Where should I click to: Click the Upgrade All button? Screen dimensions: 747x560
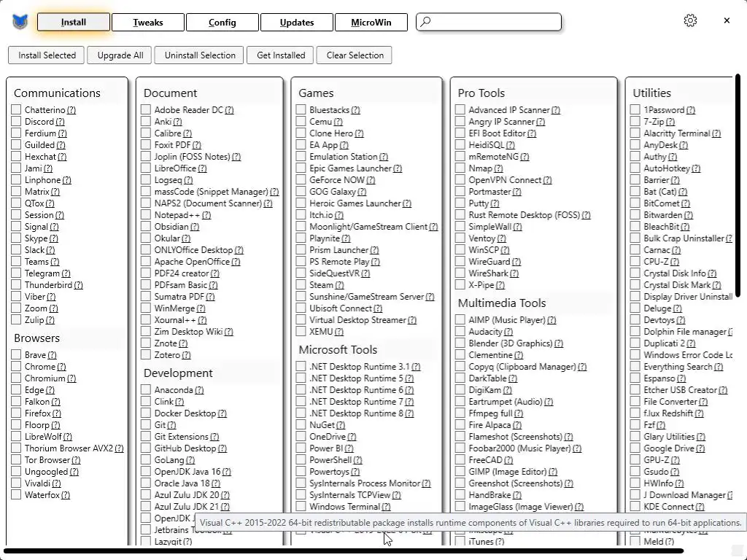click(x=120, y=55)
